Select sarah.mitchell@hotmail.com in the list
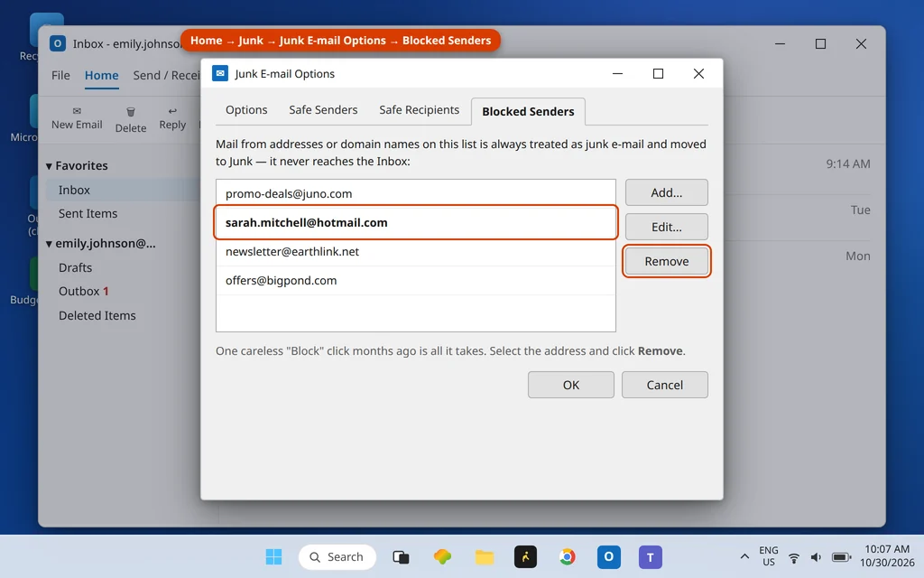This screenshot has width=924, height=578. (x=415, y=222)
